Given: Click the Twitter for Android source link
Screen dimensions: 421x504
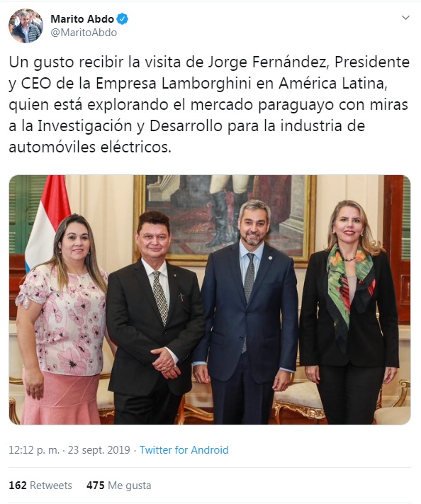Looking at the screenshot, I should tap(184, 449).
